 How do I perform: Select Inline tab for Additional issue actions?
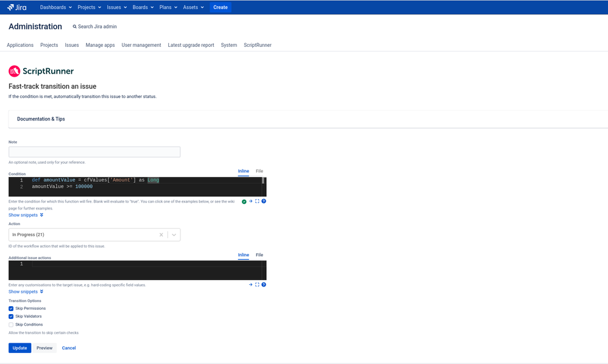tap(244, 255)
